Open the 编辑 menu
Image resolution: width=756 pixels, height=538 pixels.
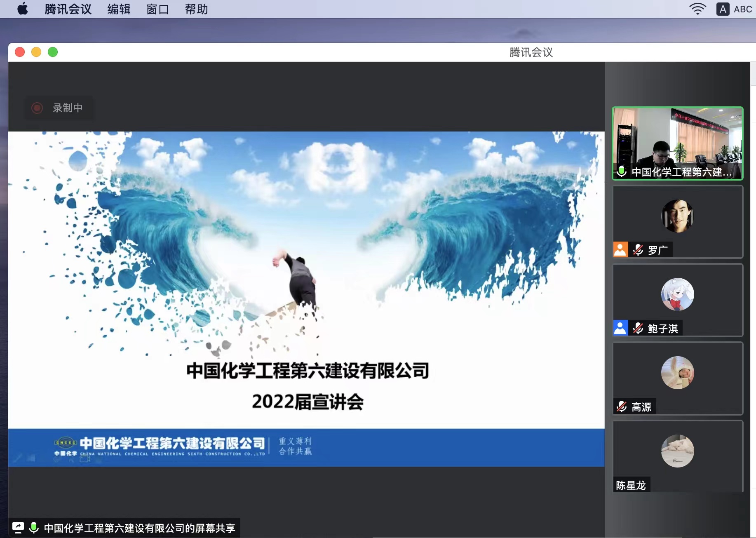point(119,9)
